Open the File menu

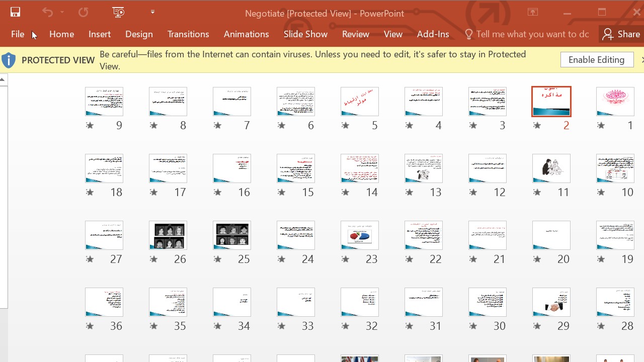pyautogui.click(x=18, y=34)
